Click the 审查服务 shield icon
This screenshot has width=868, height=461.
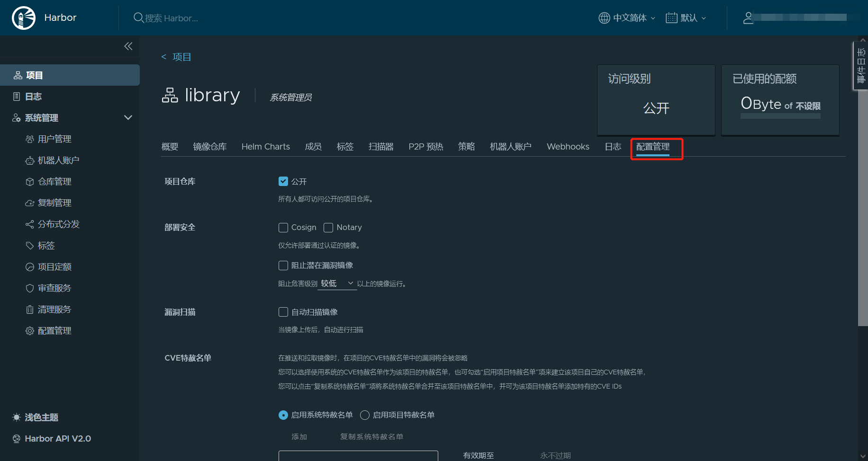point(30,288)
